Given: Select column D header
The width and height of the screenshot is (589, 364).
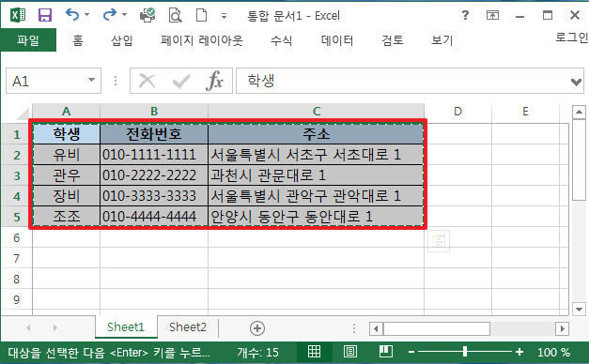Looking at the screenshot, I should tap(457, 112).
